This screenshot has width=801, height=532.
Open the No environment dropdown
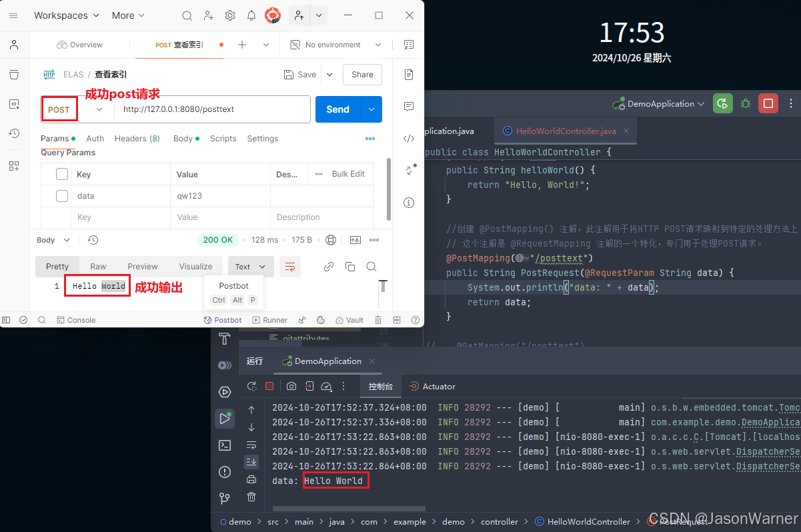tap(335, 44)
